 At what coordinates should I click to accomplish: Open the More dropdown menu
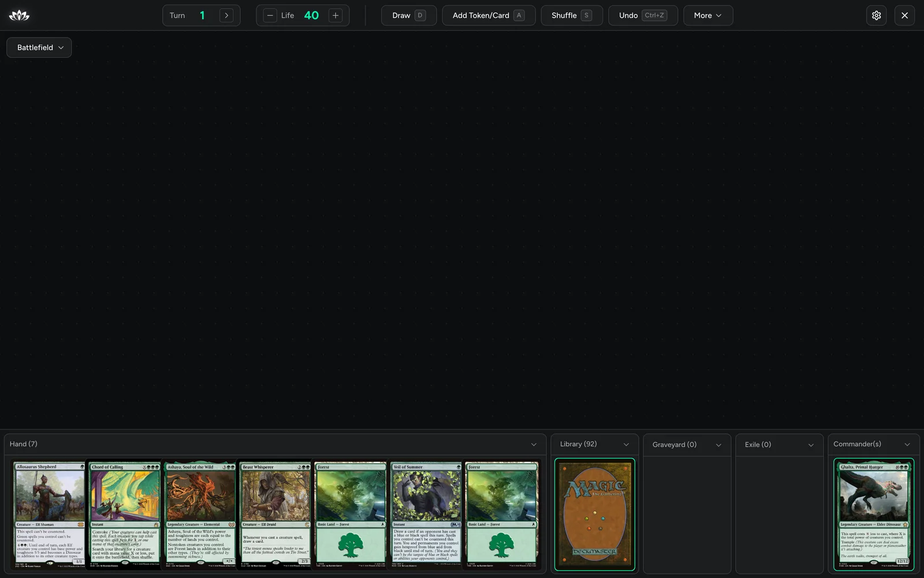pos(708,16)
